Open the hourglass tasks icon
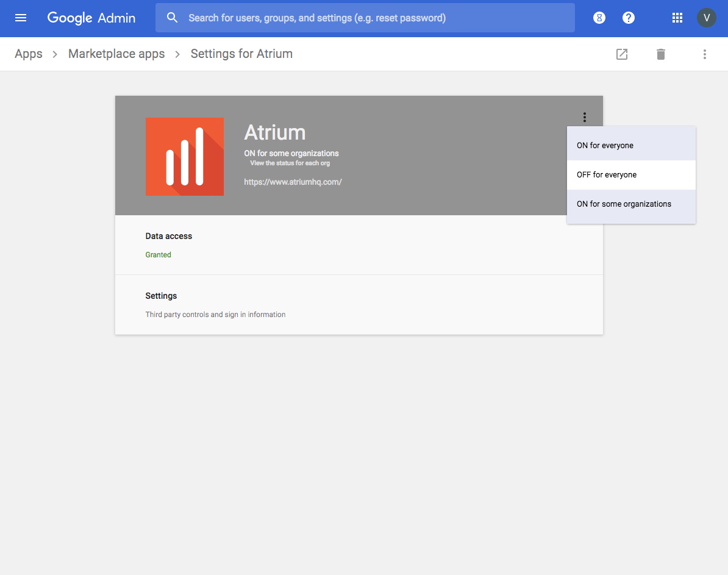The width and height of the screenshot is (728, 575). click(599, 18)
